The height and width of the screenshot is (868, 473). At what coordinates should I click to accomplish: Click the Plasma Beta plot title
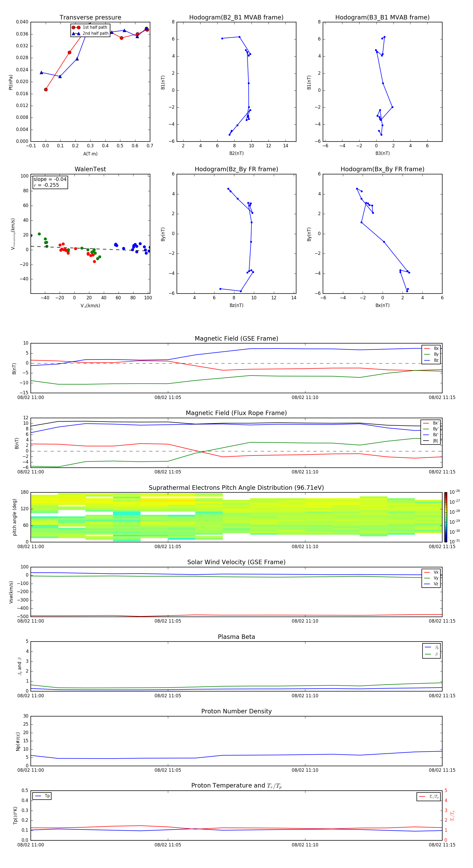236,637
